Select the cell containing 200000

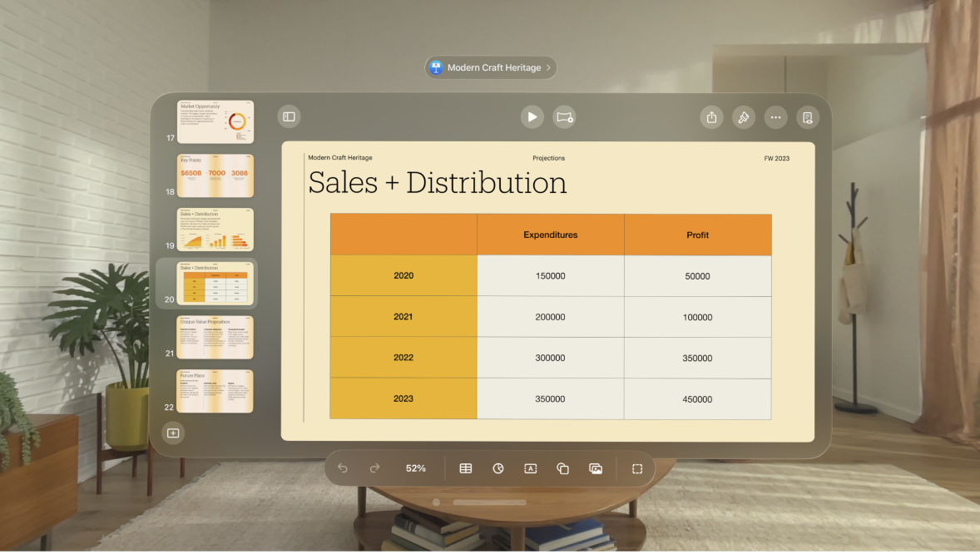click(x=551, y=317)
